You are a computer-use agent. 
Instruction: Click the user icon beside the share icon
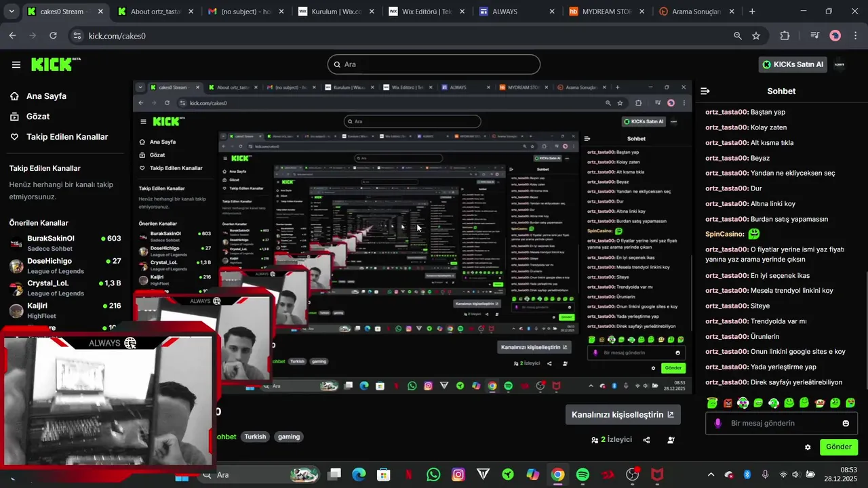click(671, 440)
